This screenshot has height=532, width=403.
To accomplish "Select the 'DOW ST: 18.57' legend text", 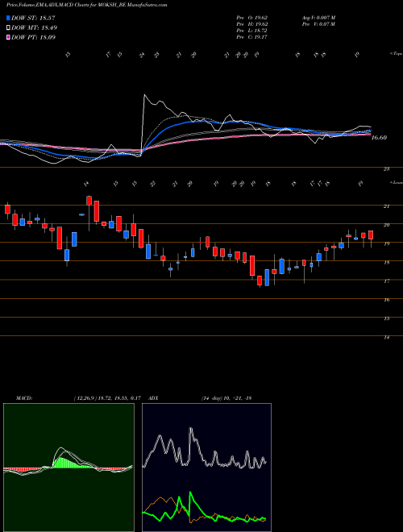I will pos(33,18).
